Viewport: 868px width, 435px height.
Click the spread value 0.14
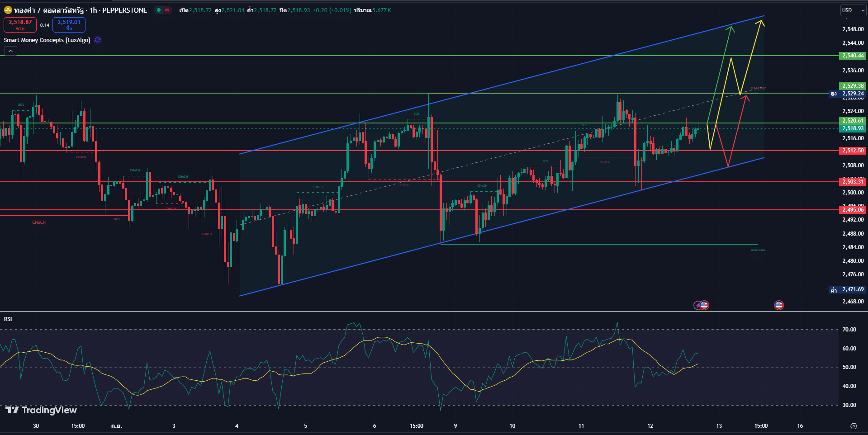click(44, 25)
